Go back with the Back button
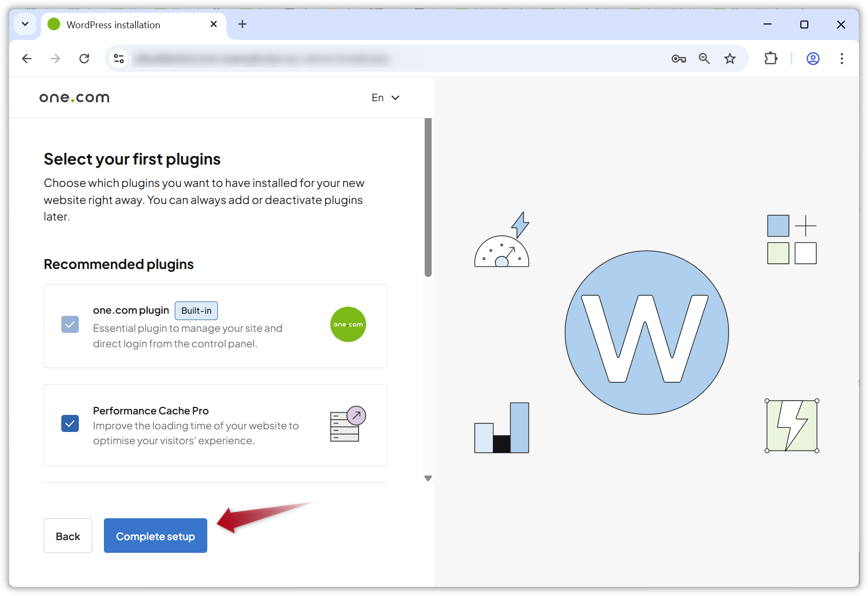Viewport: 868px width, 596px height. click(68, 536)
